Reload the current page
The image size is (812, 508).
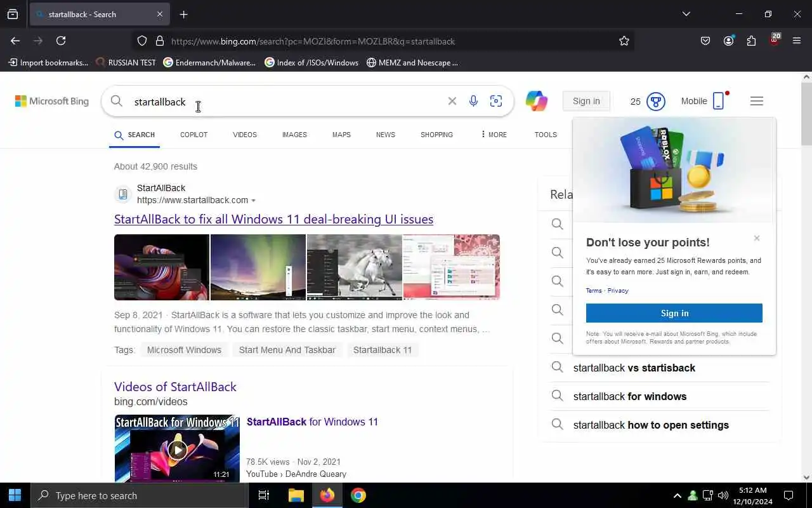pyautogui.click(x=61, y=41)
